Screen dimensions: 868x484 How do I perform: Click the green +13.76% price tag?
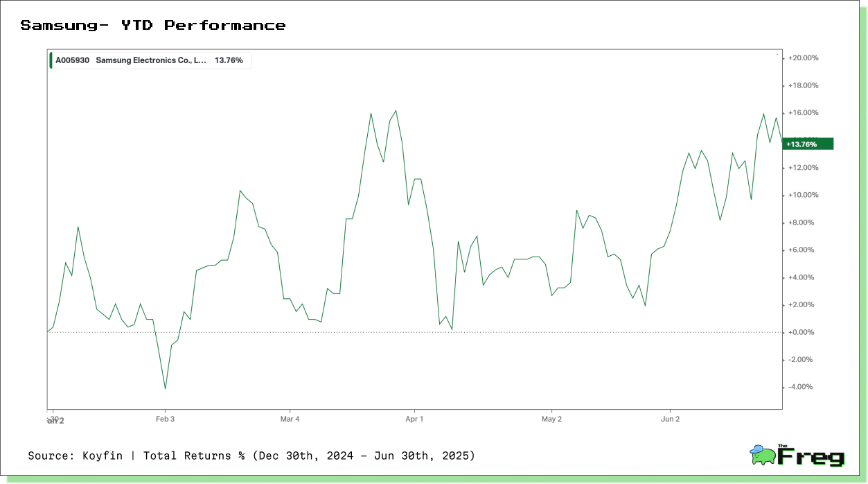[807, 144]
